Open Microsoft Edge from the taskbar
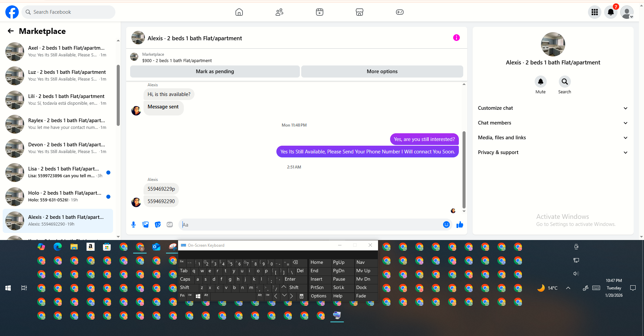Screen dimensions: 644x336 pyautogui.click(x=58, y=247)
